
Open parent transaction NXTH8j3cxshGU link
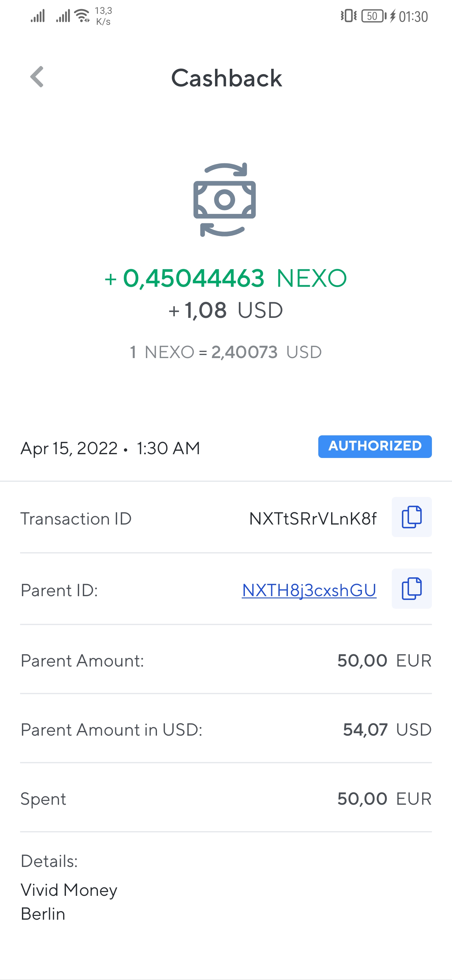point(309,590)
